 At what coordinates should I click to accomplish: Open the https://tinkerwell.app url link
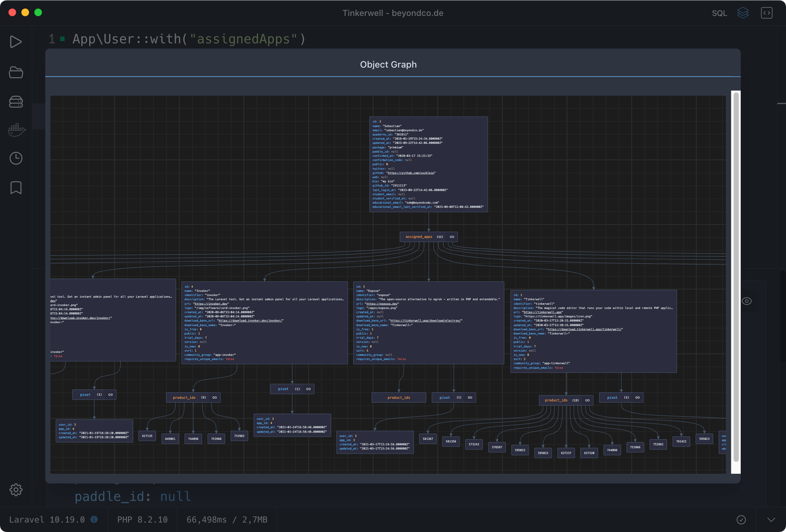(x=542, y=312)
